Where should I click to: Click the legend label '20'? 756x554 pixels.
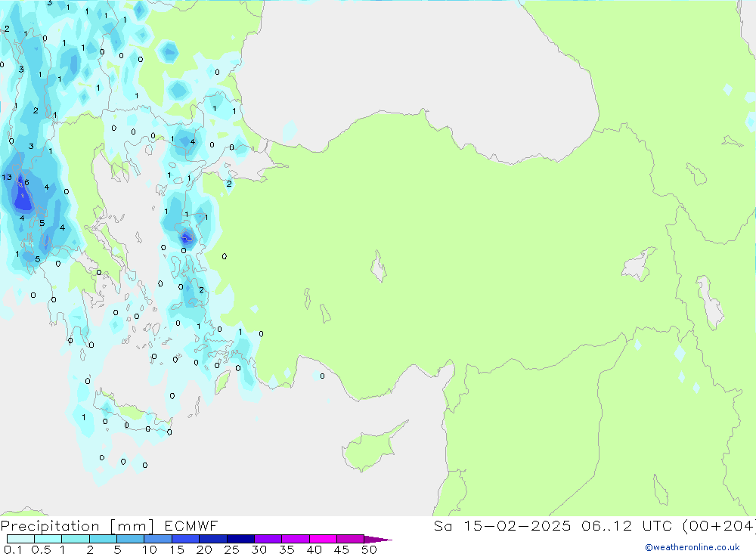[x=204, y=549]
